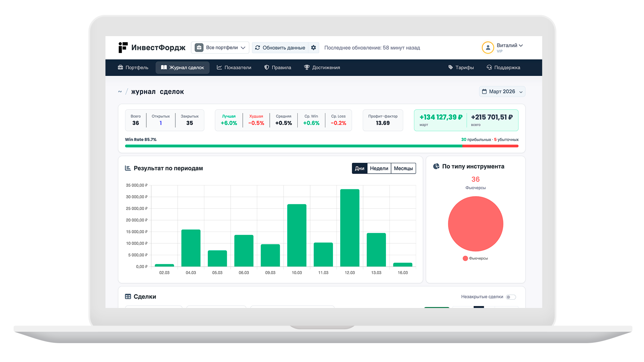Select the briefcase icon for Портфель

tap(120, 67)
